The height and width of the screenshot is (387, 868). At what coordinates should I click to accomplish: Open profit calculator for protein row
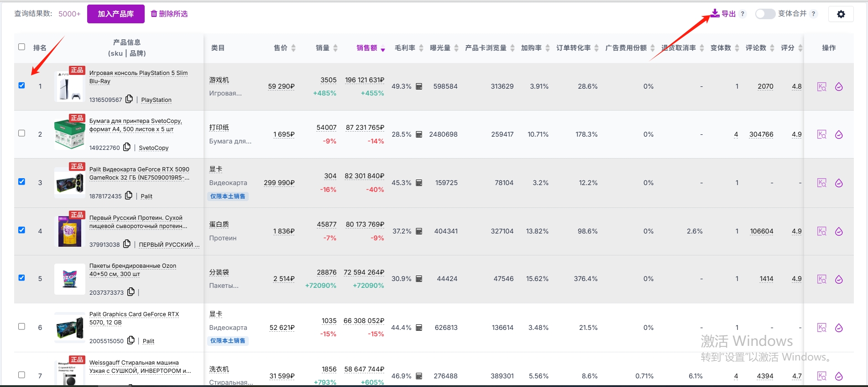(419, 231)
